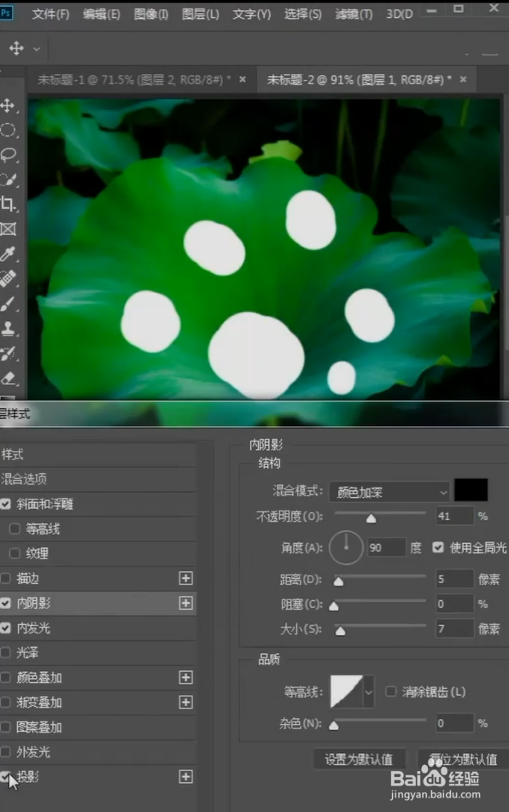The height and width of the screenshot is (812, 509).
Task: Click the 不透明度 value field showing 41
Action: [x=454, y=517]
